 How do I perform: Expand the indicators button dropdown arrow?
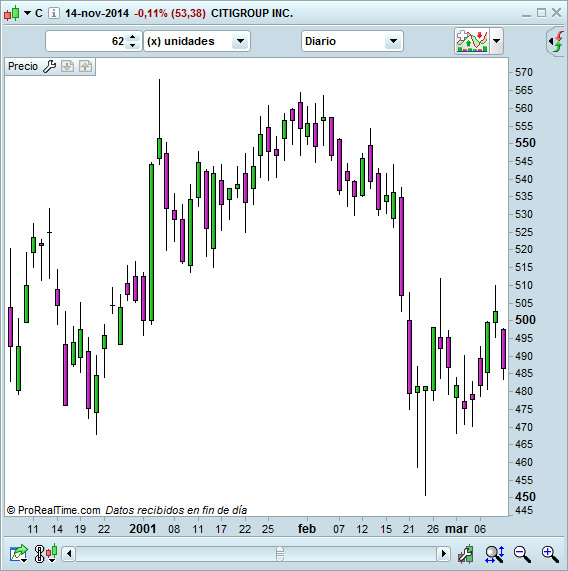tap(497, 41)
